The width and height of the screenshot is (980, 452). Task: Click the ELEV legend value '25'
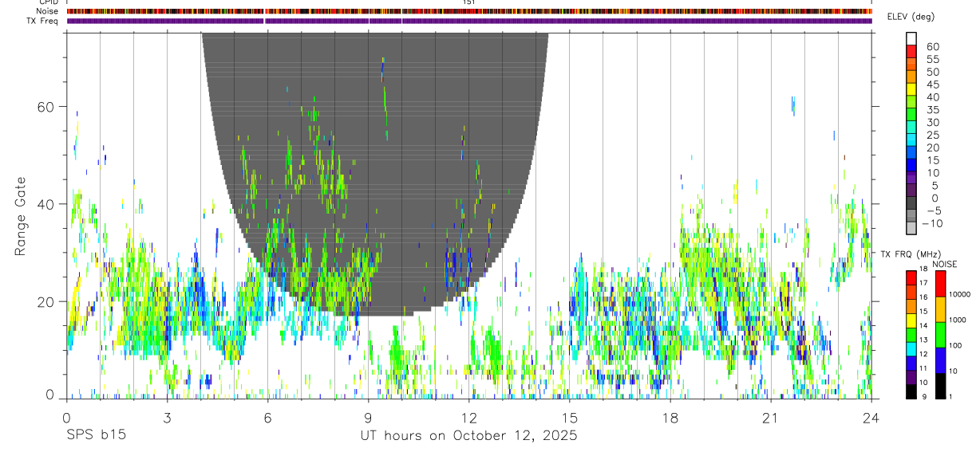[931, 136]
